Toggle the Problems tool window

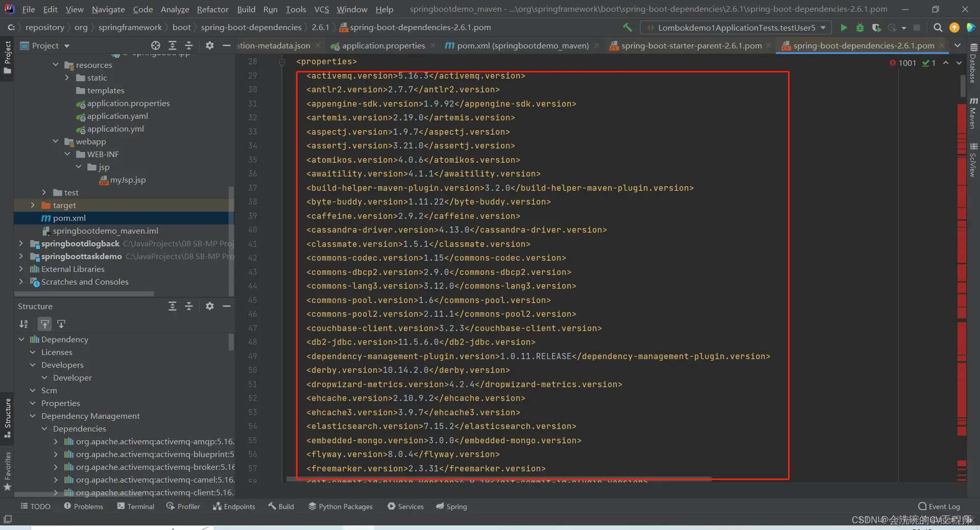click(x=83, y=506)
